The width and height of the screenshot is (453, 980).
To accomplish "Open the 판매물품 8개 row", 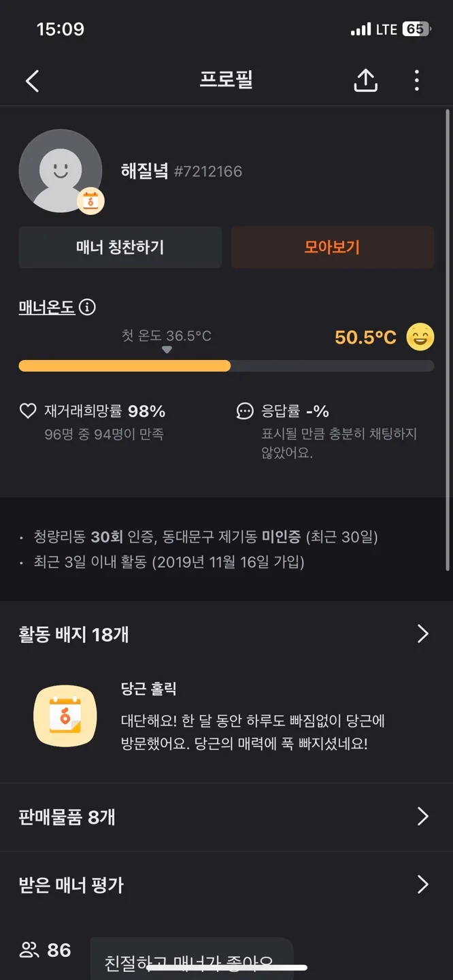I will 227,817.
